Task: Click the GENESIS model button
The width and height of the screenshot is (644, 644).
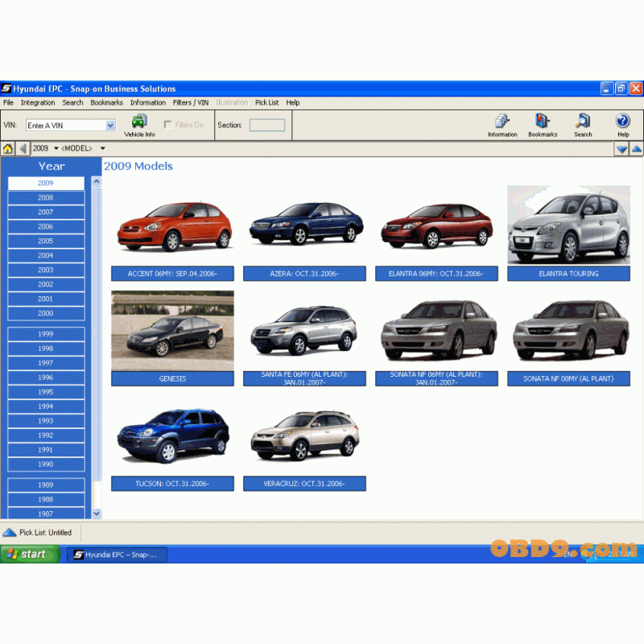Action: coord(172,378)
